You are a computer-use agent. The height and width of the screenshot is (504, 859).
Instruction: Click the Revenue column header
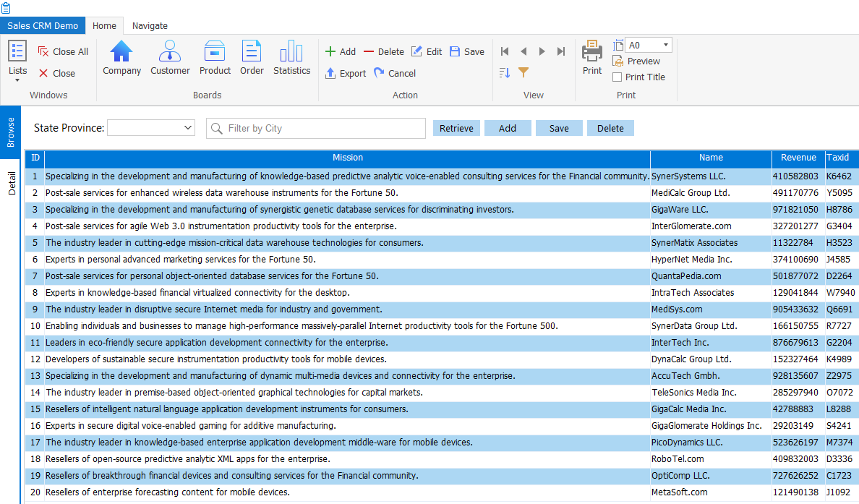tap(798, 158)
